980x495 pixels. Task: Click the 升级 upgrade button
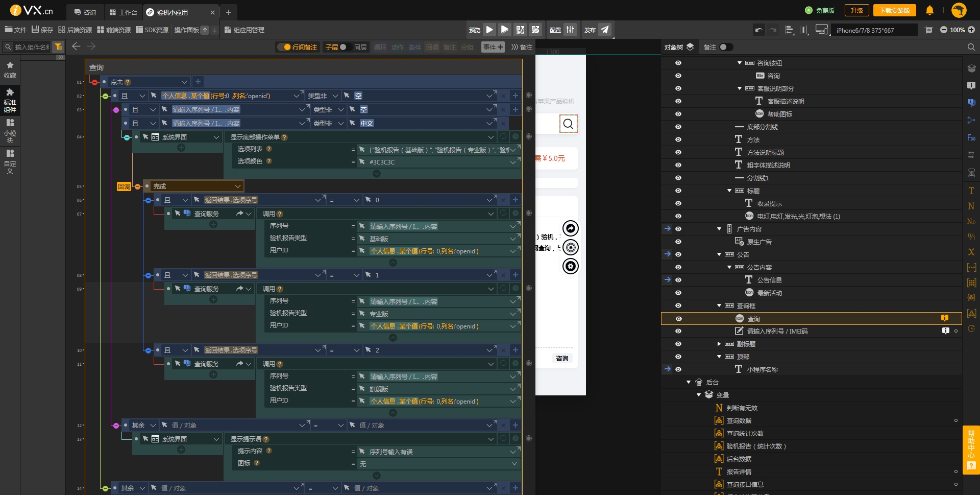[857, 10]
